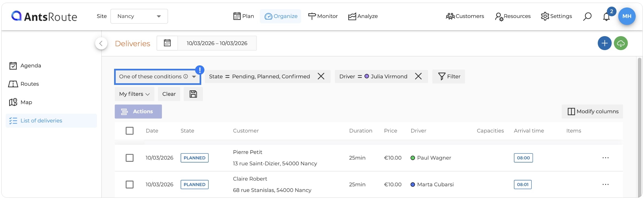
Task: Click the State filter chip text
Action: click(x=259, y=77)
